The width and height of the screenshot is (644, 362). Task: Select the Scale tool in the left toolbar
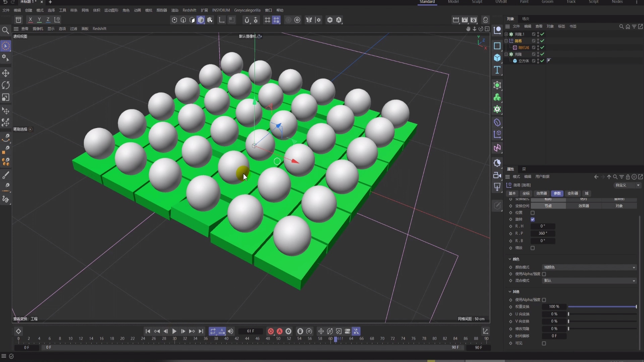(x=6, y=97)
